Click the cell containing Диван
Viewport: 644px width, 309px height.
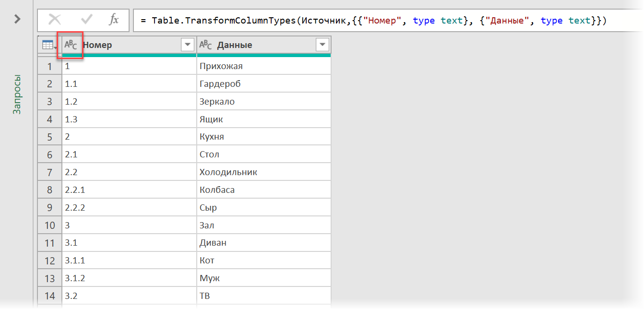point(264,243)
